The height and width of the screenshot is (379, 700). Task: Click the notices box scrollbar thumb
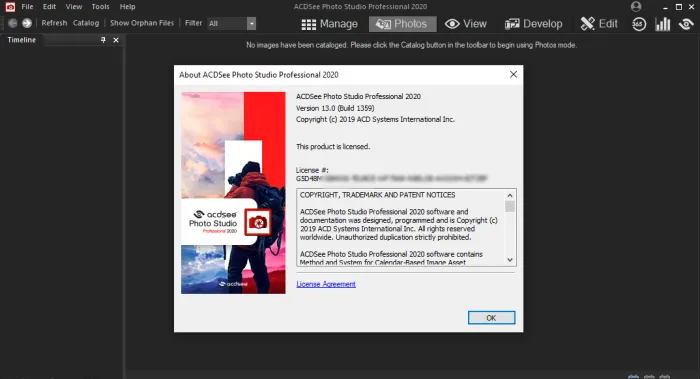510,206
